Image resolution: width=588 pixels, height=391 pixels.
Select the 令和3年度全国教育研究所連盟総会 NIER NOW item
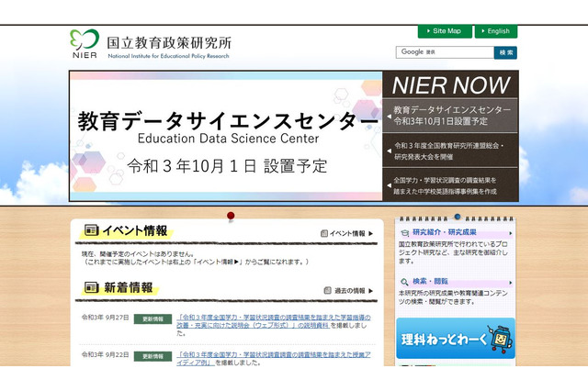click(x=450, y=151)
